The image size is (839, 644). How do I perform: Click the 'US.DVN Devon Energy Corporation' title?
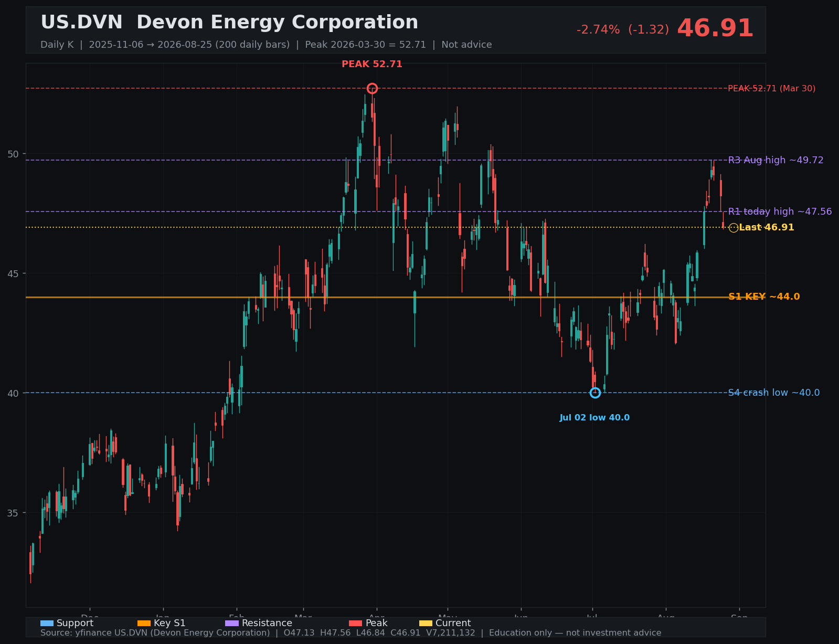tap(229, 23)
